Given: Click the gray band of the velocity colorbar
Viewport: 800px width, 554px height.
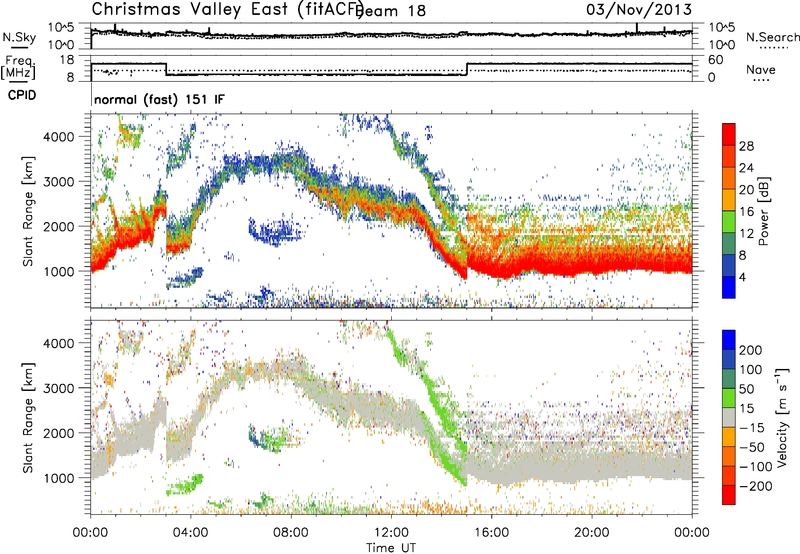Looking at the screenshot, I should [x=729, y=417].
